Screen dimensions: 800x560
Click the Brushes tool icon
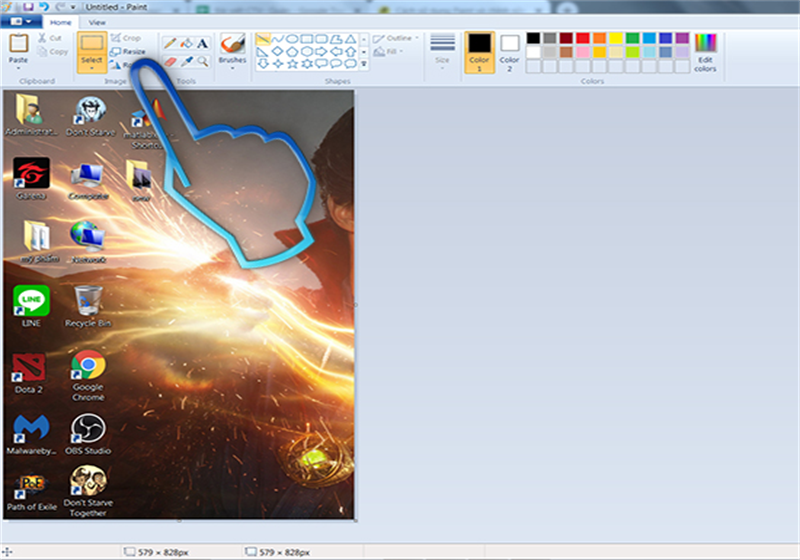coord(232,43)
